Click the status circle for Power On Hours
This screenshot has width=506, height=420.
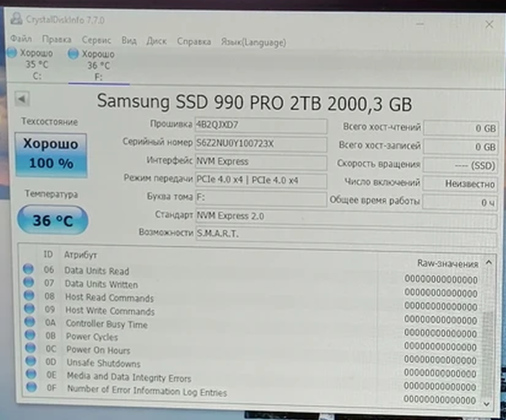[x=30, y=348]
